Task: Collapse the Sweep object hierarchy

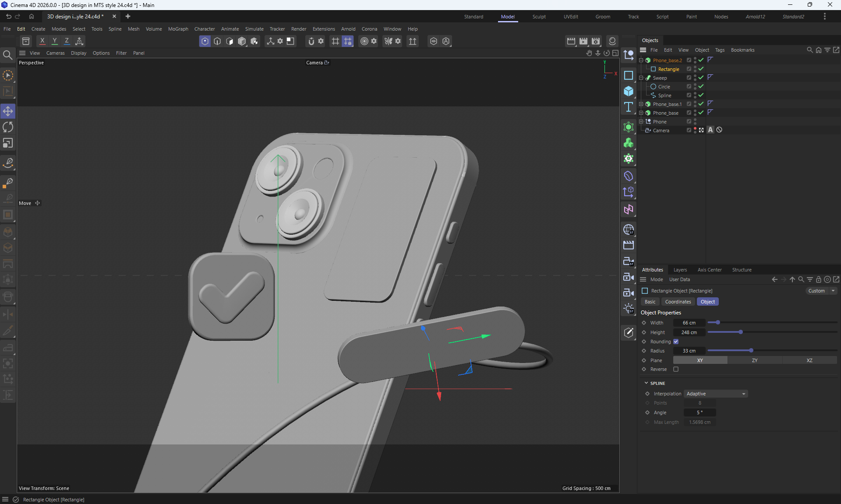Action: tap(641, 78)
